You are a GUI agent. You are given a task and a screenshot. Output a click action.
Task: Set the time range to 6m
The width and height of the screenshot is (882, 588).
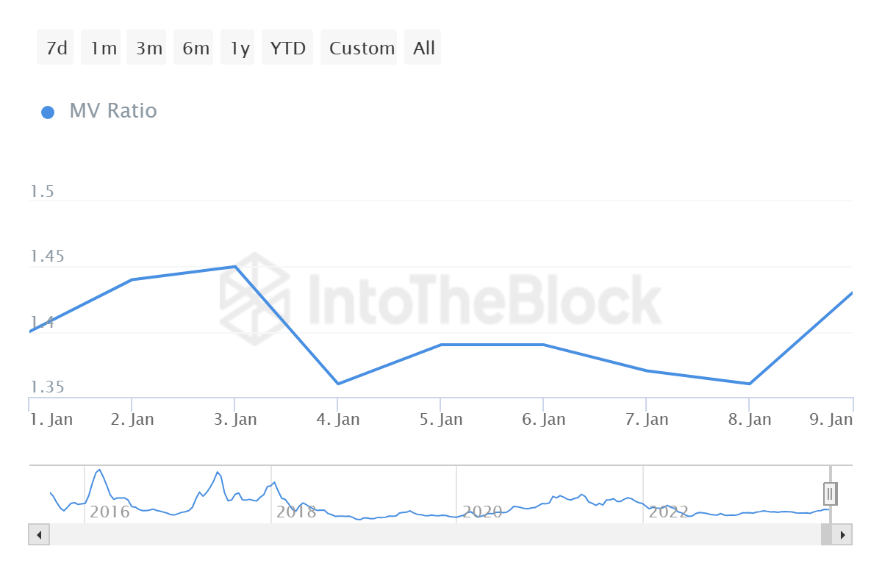[x=195, y=48]
